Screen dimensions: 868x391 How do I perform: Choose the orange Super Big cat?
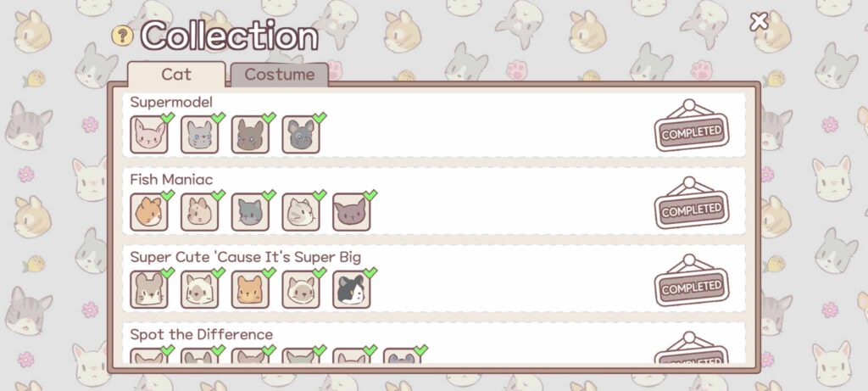tap(250, 290)
